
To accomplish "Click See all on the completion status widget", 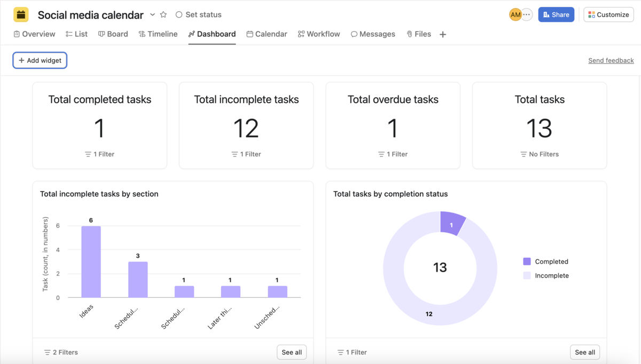I will (x=584, y=352).
